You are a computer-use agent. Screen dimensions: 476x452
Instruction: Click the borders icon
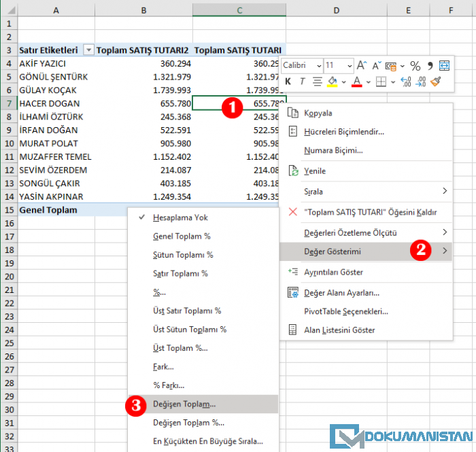381,82
